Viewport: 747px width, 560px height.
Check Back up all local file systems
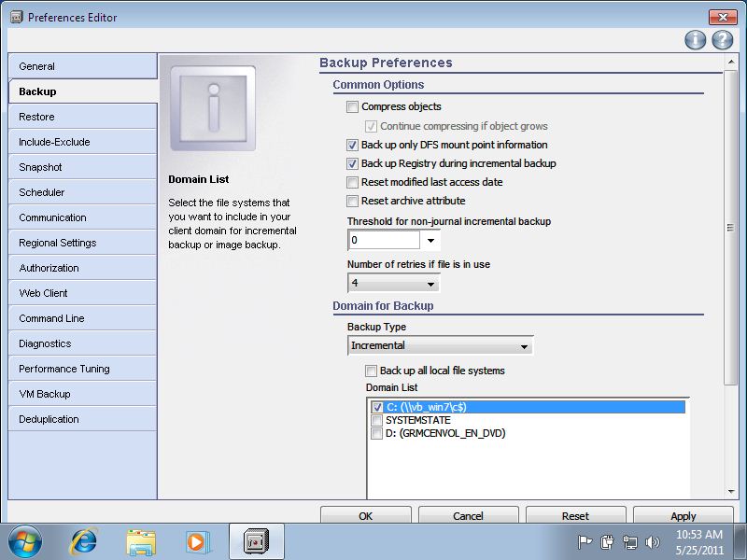coord(371,371)
